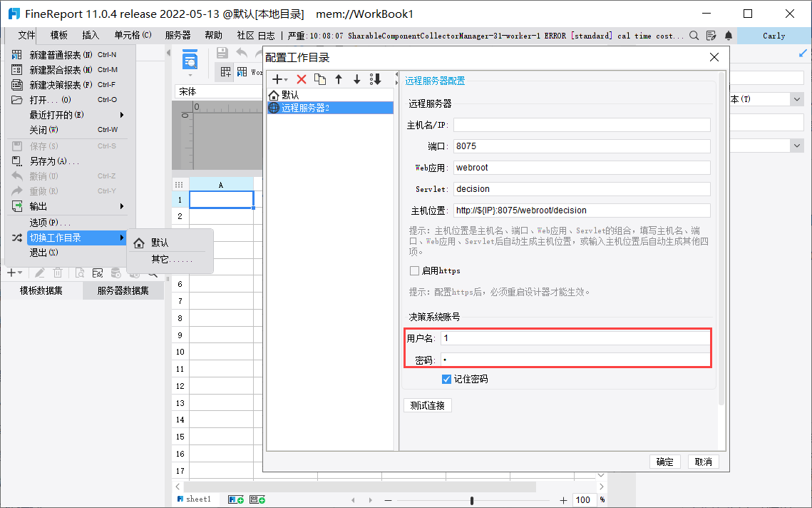Screen dimensions: 812x508
Task: Copy the selected directory entry icon
Action: click(x=320, y=79)
